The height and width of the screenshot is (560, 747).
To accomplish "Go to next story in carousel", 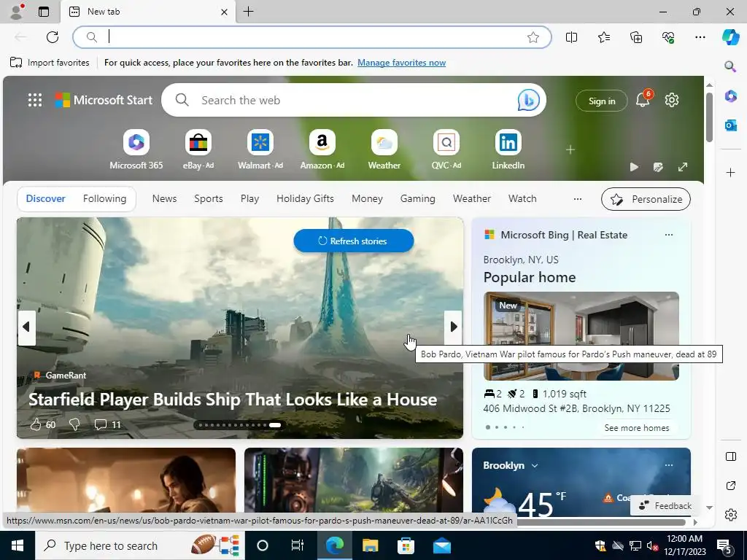I will click(453, 327).
